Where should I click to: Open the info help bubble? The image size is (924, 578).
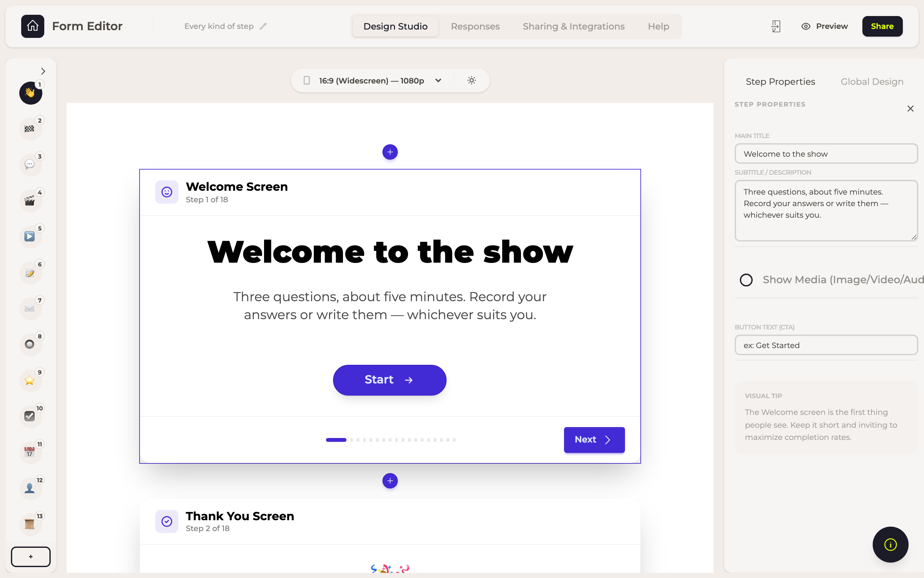890,544
